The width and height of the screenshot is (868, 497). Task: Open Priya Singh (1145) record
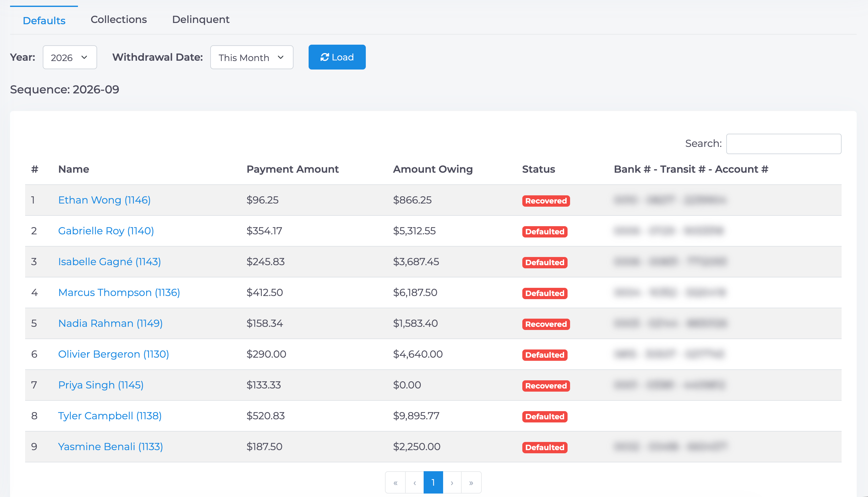pyautogui.click(x=101, y=385)
